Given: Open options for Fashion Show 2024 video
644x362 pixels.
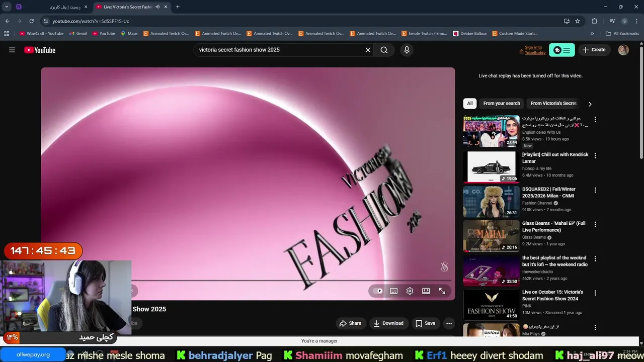Looking at the screenshot, I should [595, 293].
